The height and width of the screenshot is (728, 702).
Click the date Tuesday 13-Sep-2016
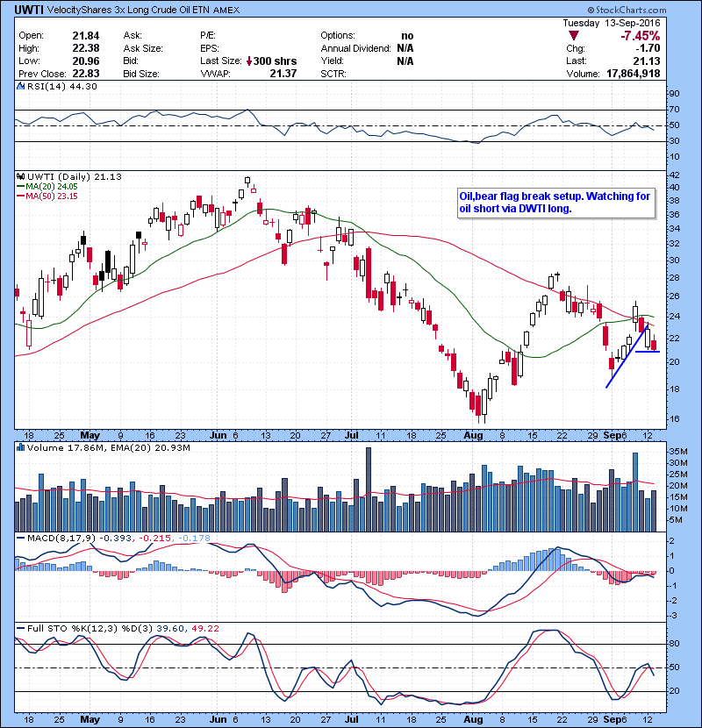(612, 23)
